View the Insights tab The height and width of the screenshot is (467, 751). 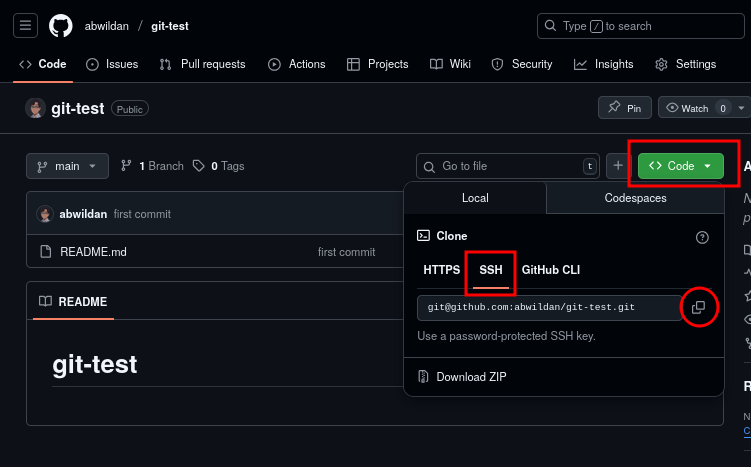point(603,64)
